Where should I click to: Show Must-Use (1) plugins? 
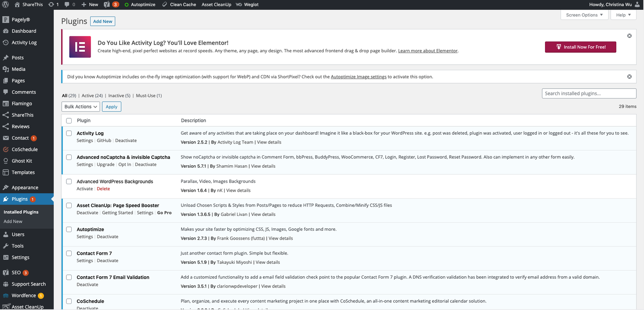click(149, 96)
